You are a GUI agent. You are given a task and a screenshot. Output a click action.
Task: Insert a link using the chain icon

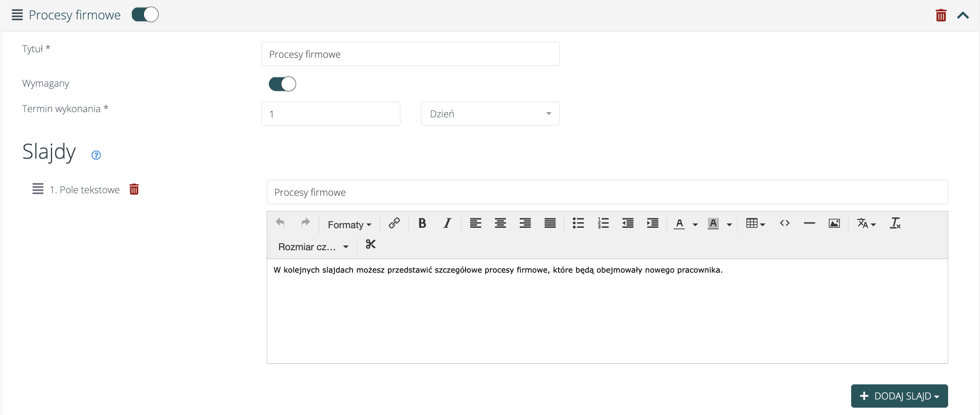pos(394,223)
